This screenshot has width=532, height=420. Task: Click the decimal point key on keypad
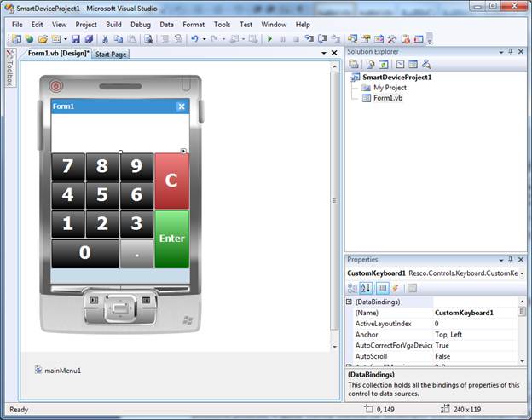pos(136,253)
